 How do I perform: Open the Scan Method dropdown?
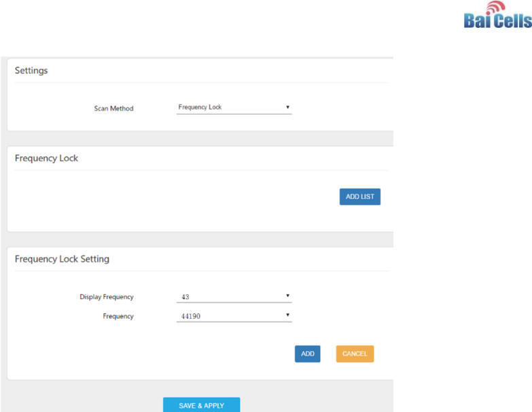click(234, 107)
